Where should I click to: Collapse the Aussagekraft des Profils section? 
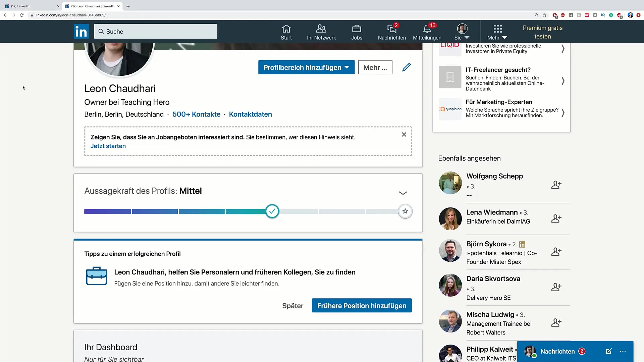[x=403, y=193]
